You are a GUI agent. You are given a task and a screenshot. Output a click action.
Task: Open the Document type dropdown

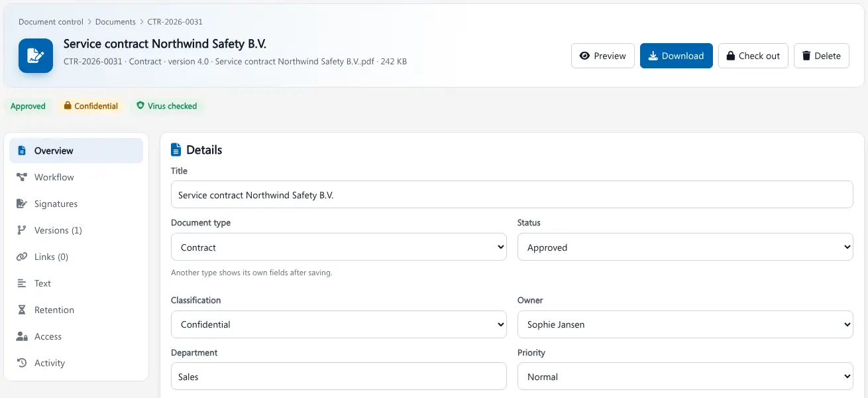click(339, 247)
